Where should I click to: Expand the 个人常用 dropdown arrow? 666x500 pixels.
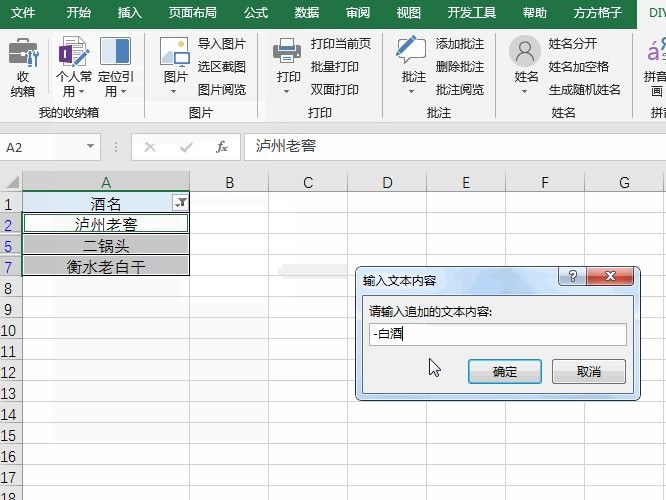point(82,92)
